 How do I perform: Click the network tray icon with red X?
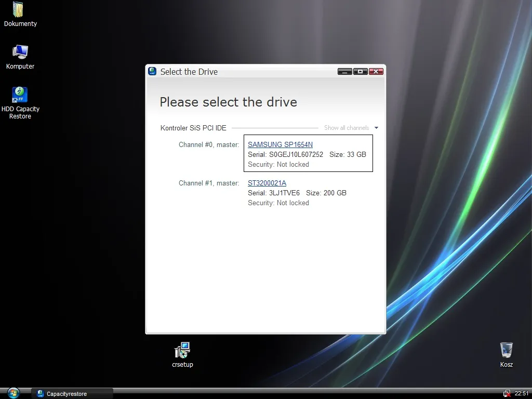(x=507, y=393)
